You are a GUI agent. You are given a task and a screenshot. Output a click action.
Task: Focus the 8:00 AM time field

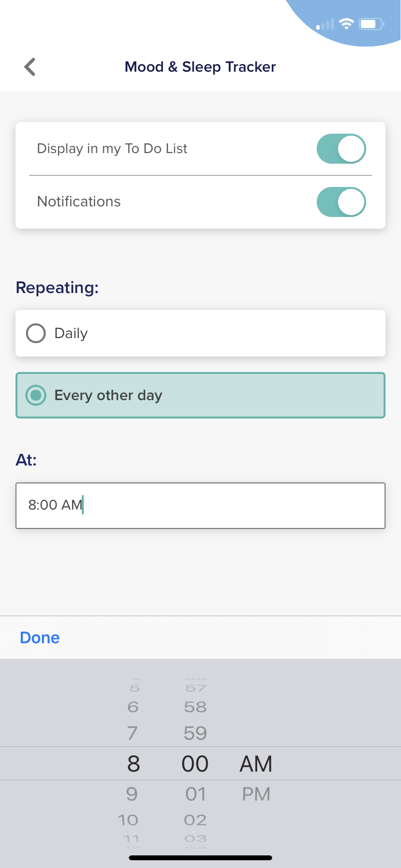(200, 505)
